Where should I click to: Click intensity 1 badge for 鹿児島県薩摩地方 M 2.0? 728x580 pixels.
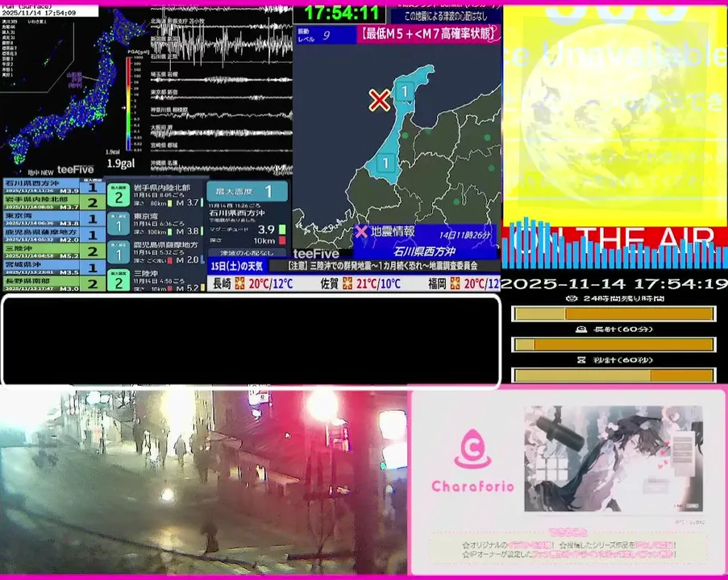(x=119, y=252)
